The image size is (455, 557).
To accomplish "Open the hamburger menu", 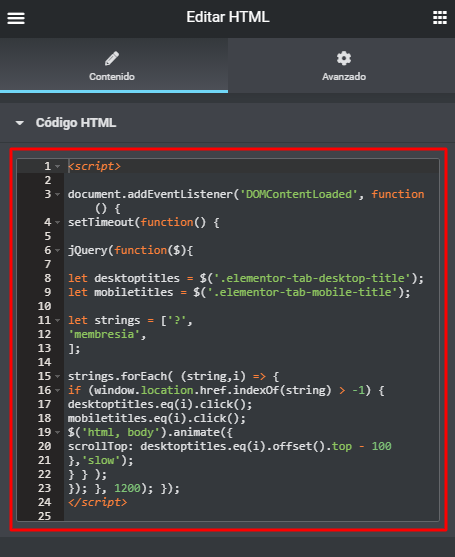I will click(x=16, y=18).
